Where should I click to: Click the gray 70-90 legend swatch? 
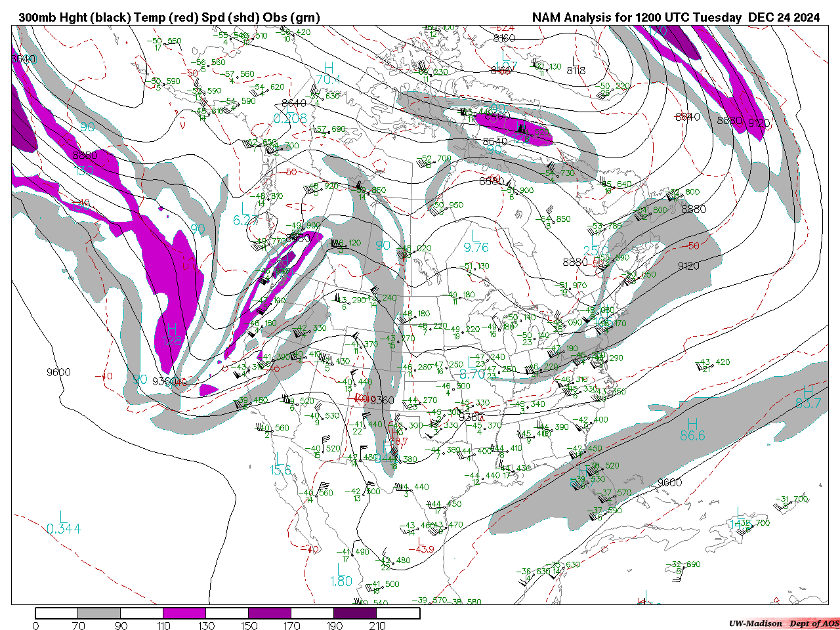click(x=99, y=614)
